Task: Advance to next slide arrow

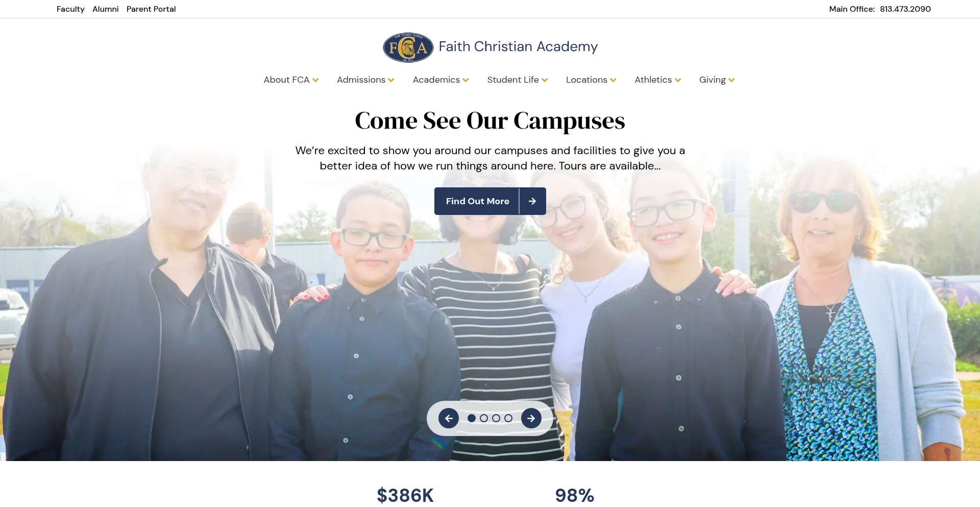Action: (x=531, y=418)
